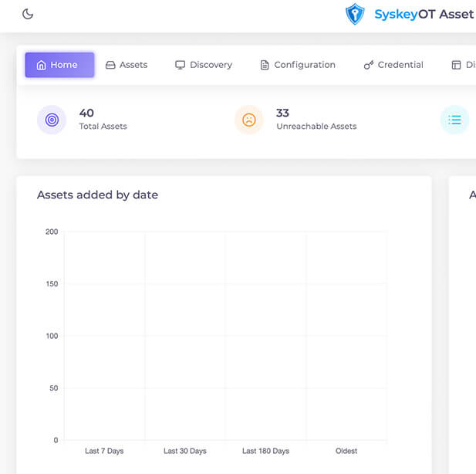Open the Home tab
This screenshot has width=476, height=474.
(x=59, y=65)
